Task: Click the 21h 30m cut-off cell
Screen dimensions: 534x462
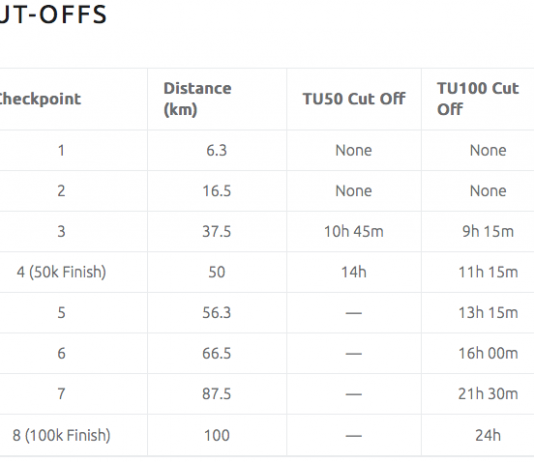Action: pyautogui.click(x=488, y=394)
